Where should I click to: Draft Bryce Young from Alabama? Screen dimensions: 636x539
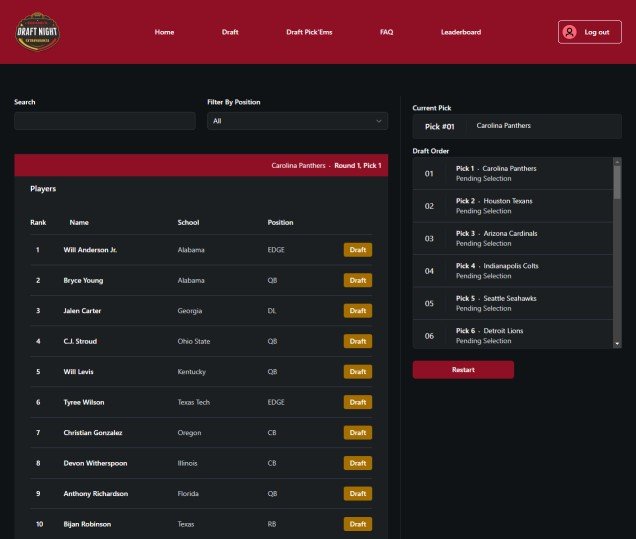pyautogui.click(x=358, y=280)
